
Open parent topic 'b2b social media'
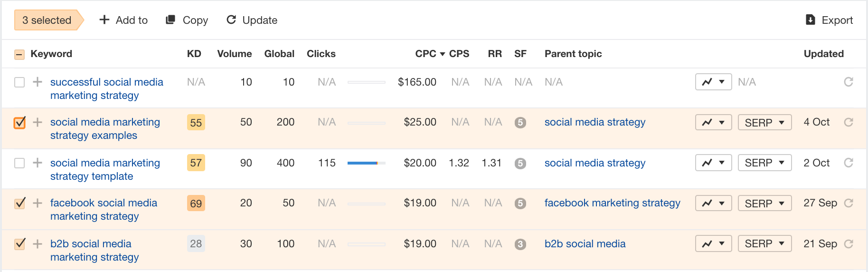(585, 244)
